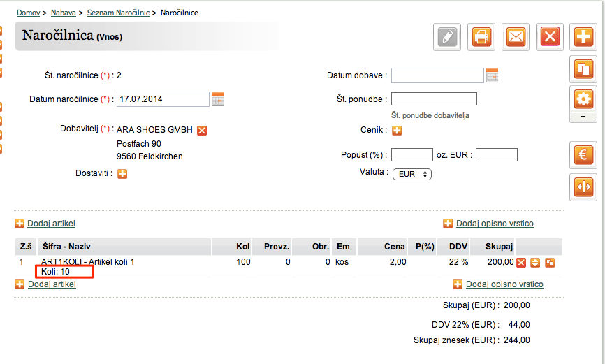Expand the arrow below gear icon
The width and height of the screenshot is (605, 364).
pos(583,117)
